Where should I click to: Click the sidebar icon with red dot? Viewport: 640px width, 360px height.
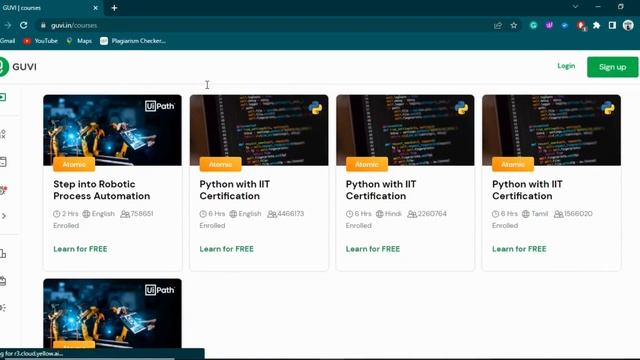point(3,190)
